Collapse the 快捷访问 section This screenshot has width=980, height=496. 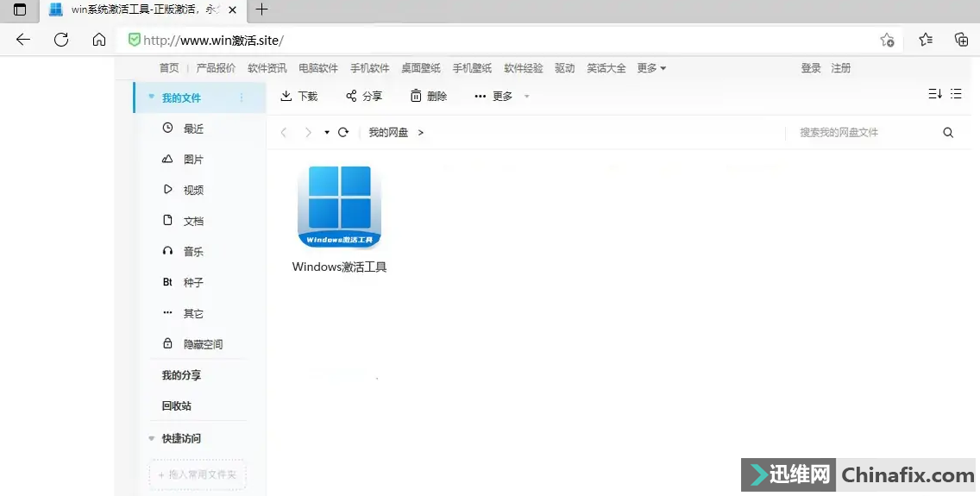pos(151,438)
